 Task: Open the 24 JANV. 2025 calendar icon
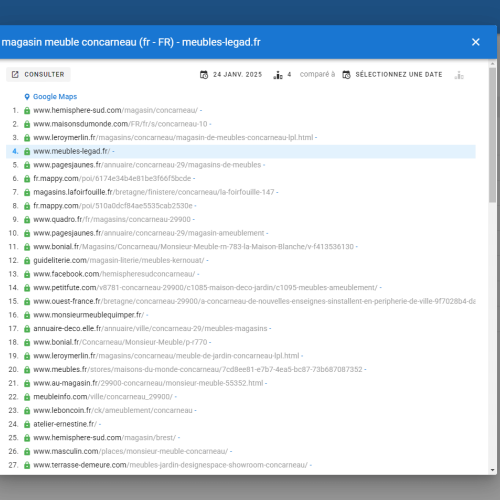204,75
